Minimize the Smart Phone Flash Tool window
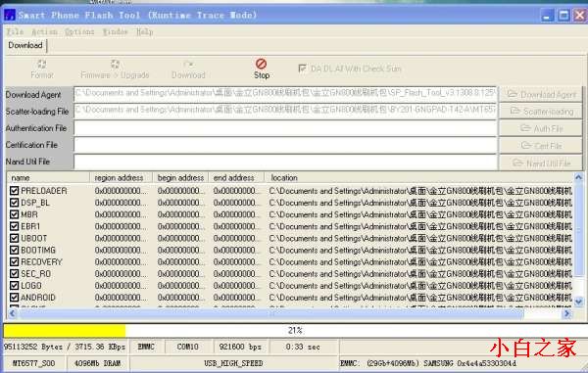The image size is (588, 373). coord(548,16)
